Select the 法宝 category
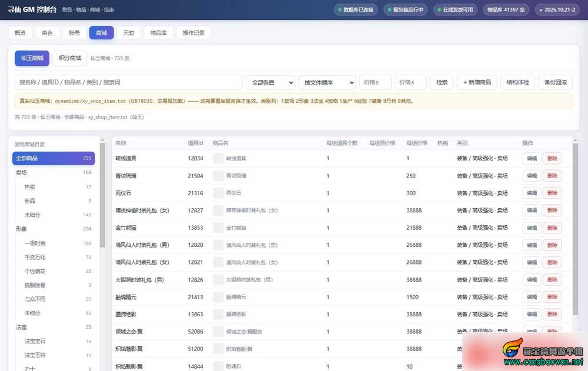This screenshot has width=588, height=371. (54, 327)
